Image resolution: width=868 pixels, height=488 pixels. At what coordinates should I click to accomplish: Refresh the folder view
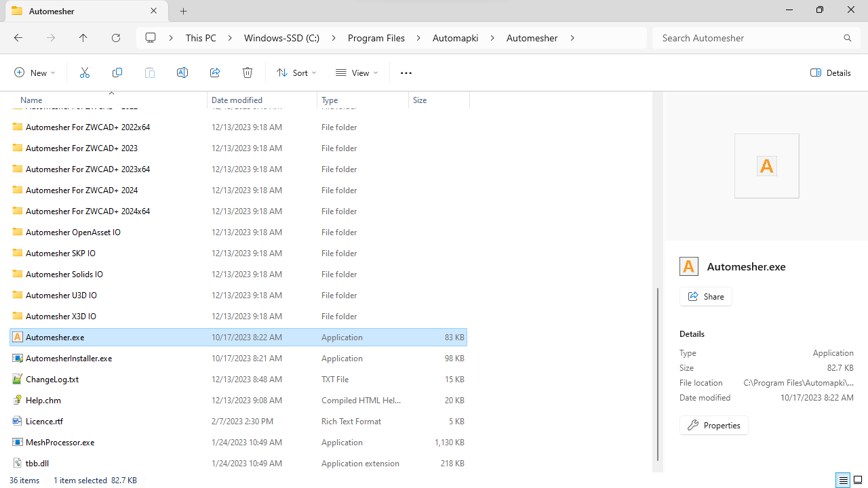116,38
